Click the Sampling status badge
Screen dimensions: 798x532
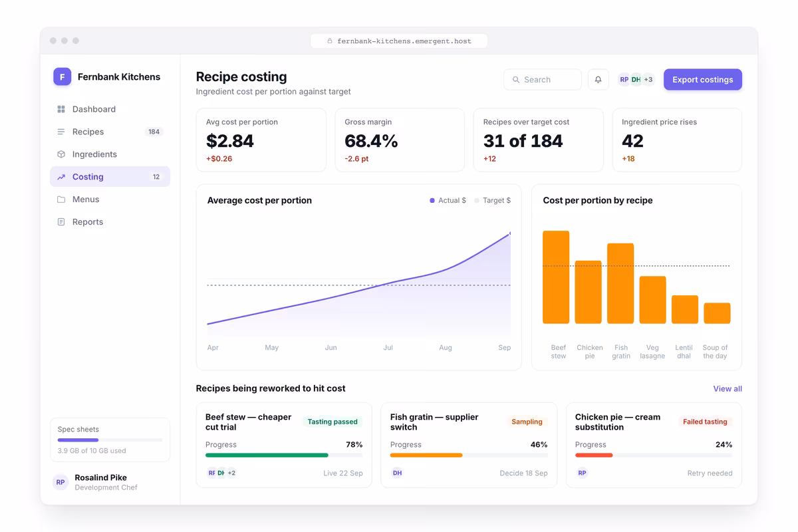(x=527, y=422)
